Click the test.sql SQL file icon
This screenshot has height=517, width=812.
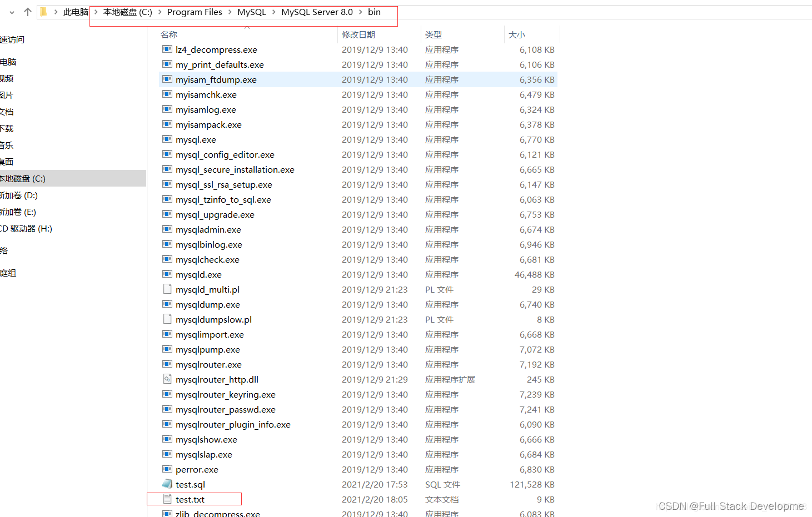[x=167, y=484]
